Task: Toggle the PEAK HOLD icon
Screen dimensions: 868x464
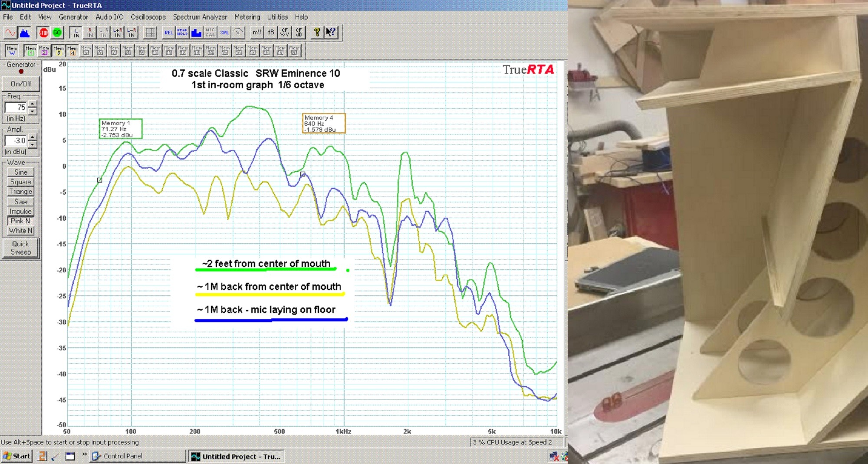Action: pyautogui.click(x=182, y=33)
